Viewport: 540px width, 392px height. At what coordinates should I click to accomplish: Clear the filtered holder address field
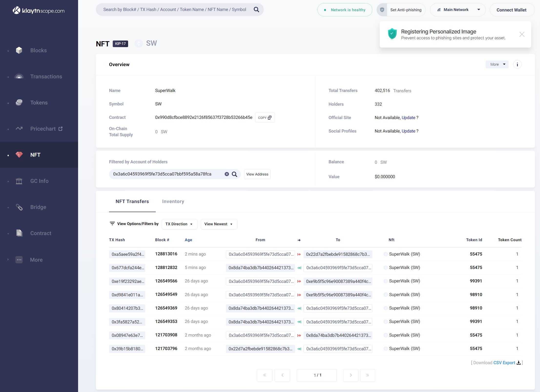click(x=227, y=174)
